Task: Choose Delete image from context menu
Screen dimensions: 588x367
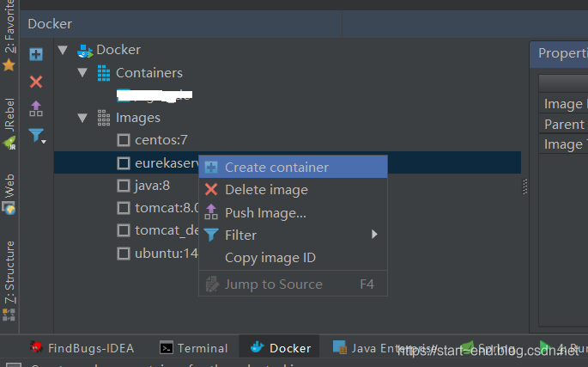Action: [266, 190]
